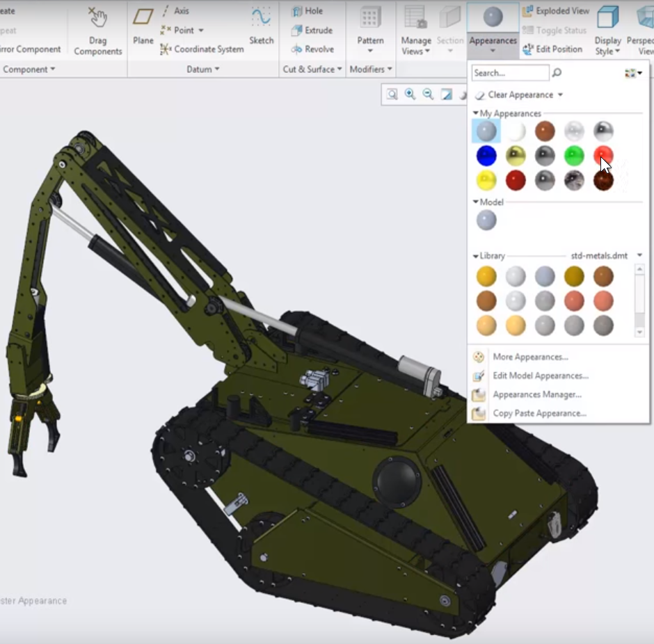Collapse the My Appearances section
654x644 pixels.
[x=476, y=113]
